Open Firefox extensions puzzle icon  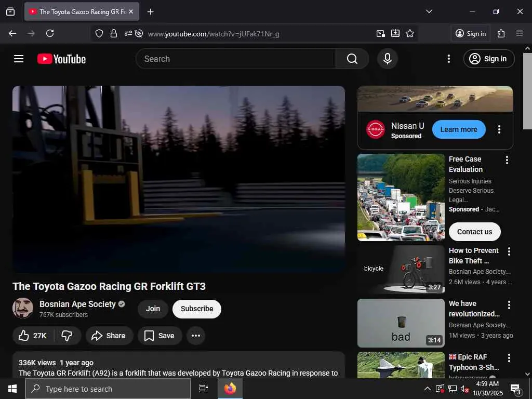501,33
